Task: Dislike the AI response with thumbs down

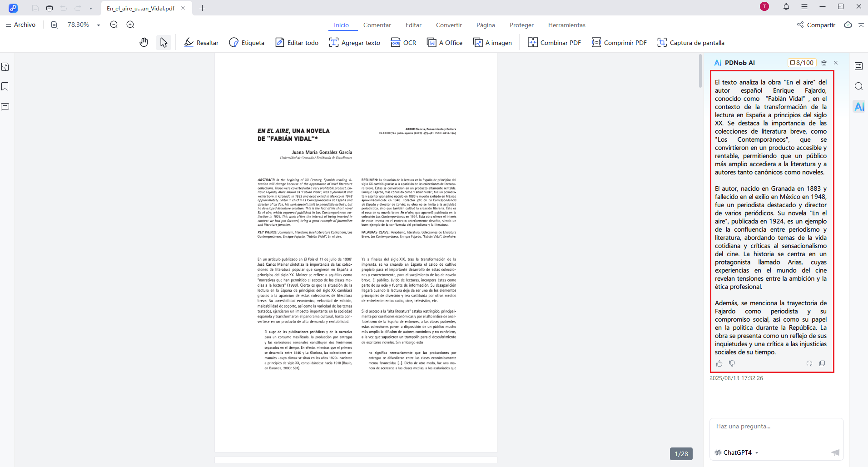Action: [732, 363]
